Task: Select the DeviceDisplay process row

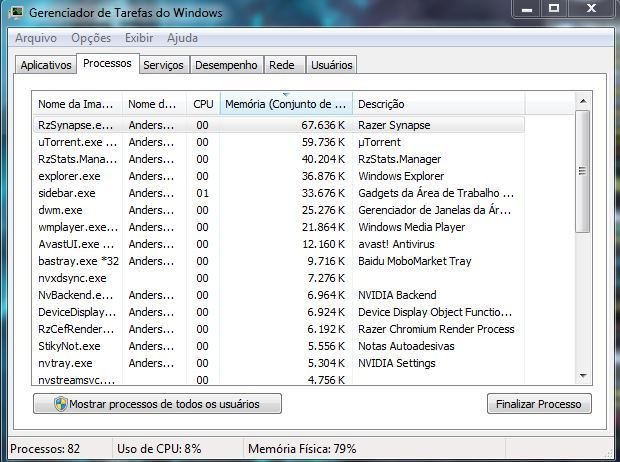Action: tap(278, 312)
